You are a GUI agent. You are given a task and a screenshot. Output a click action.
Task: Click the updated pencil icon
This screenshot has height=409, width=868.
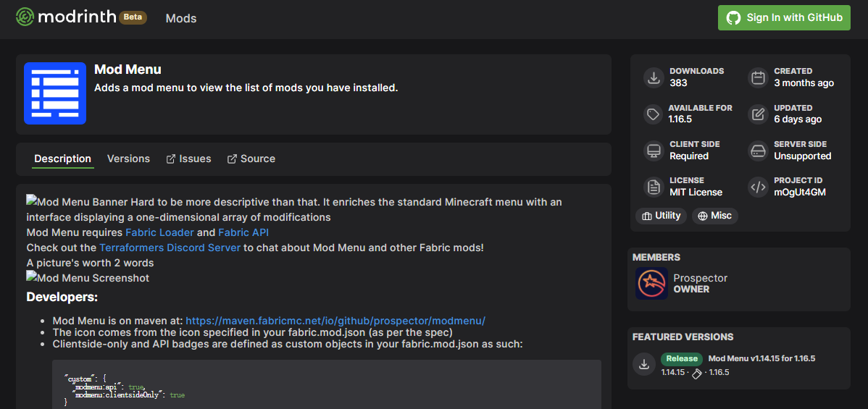point(758,114)
